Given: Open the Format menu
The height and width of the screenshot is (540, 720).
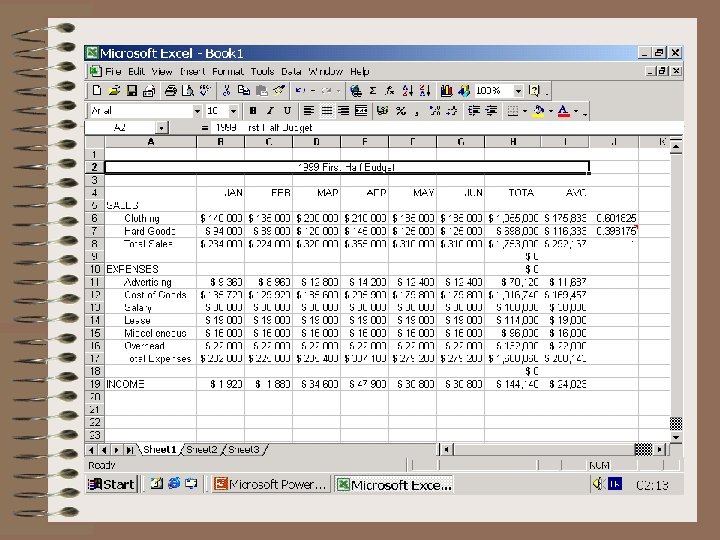Looking at the screenshot, I should (x=228, y=71).
